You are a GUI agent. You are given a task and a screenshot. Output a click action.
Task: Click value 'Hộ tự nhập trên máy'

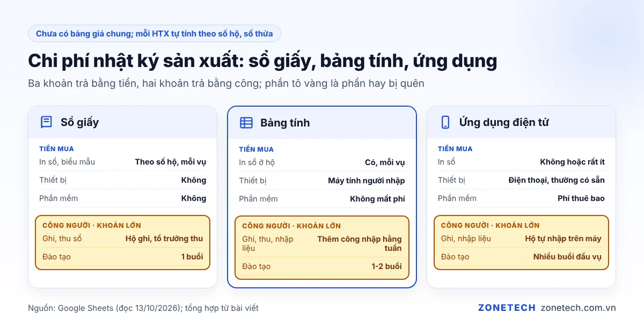(563, 239)
